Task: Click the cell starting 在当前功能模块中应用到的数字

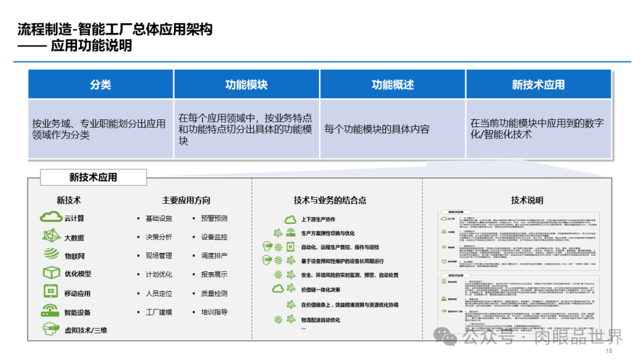Action: point(538,129)
